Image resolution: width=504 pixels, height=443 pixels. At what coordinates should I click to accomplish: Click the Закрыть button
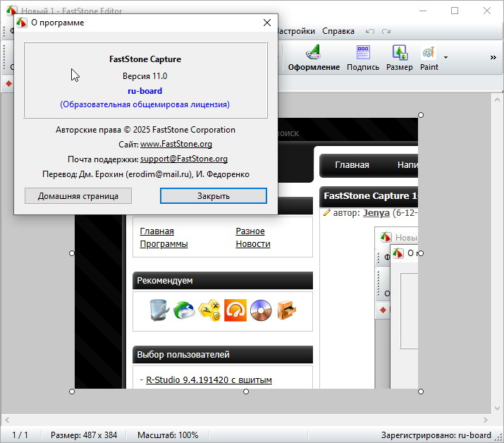214,196
